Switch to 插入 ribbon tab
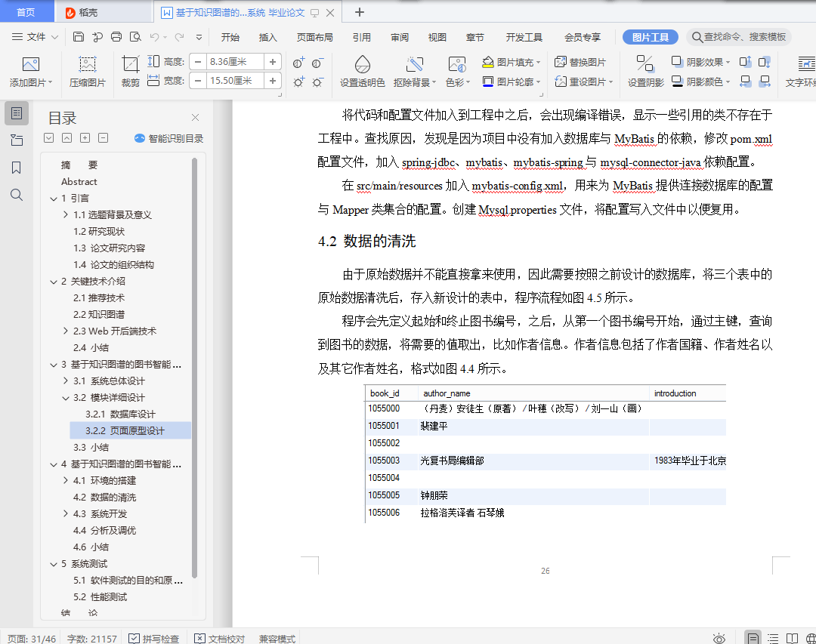Image resolution: width=816 pixels, height=644 pixels. 267,37
